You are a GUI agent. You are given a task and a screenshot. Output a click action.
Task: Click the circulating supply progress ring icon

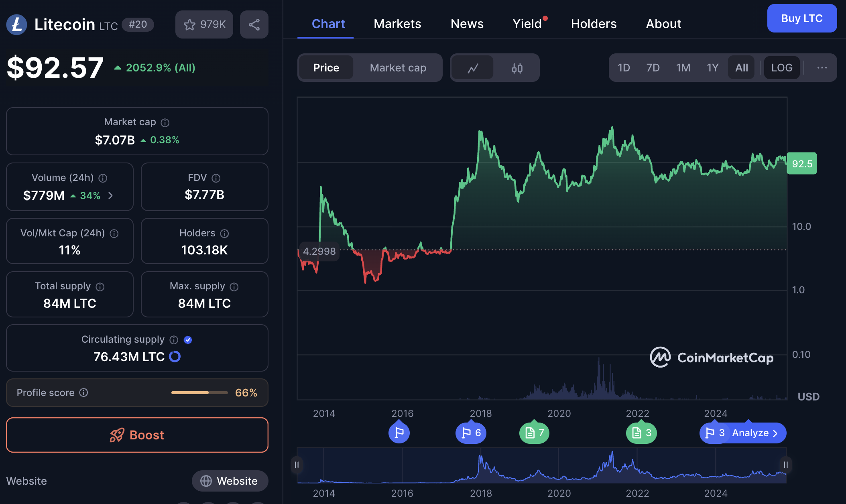[175, 356]
